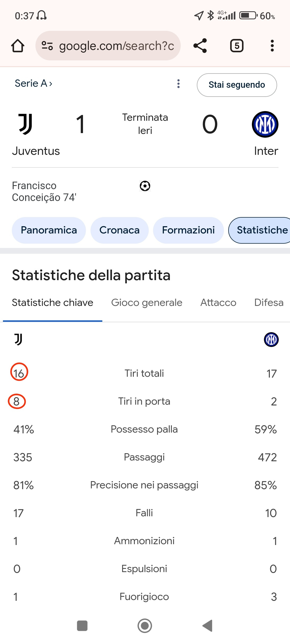Switch to Attacco stats tab
Screen dimensions: 290x644
(218, 303)
